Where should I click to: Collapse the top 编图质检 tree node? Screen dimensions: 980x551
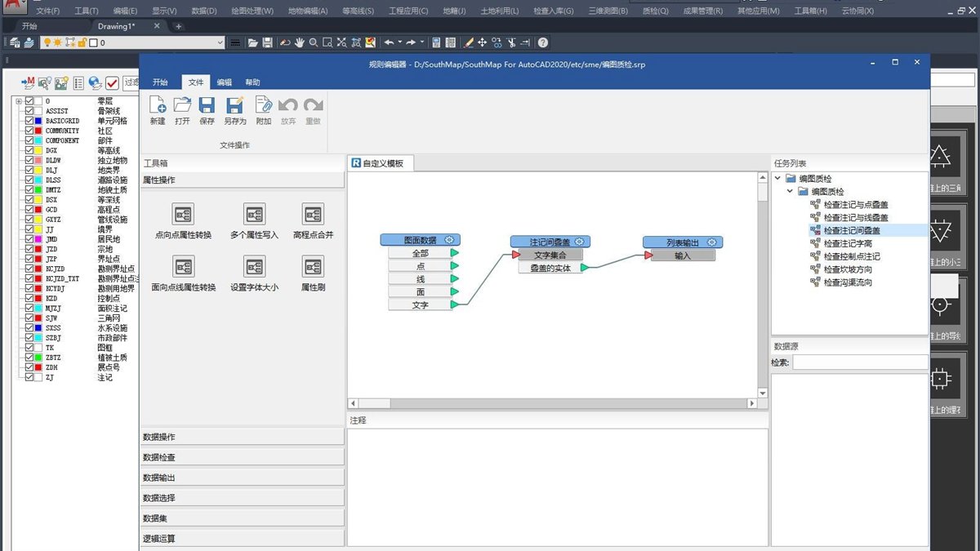(x=778, y=179)
